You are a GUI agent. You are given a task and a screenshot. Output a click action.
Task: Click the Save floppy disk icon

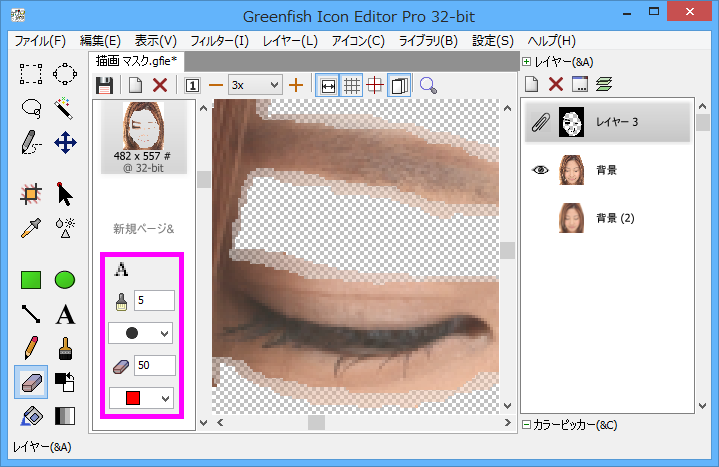[x=104, y=86]
